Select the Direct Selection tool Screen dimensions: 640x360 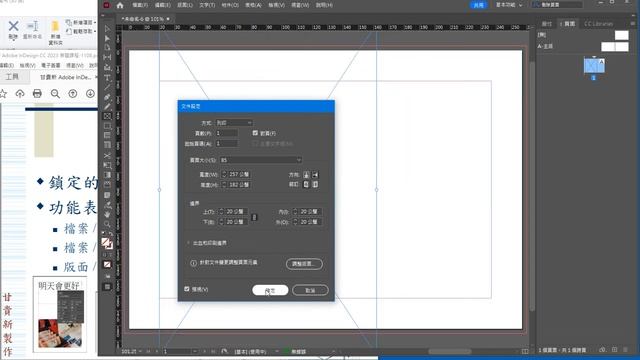point(107,38)
